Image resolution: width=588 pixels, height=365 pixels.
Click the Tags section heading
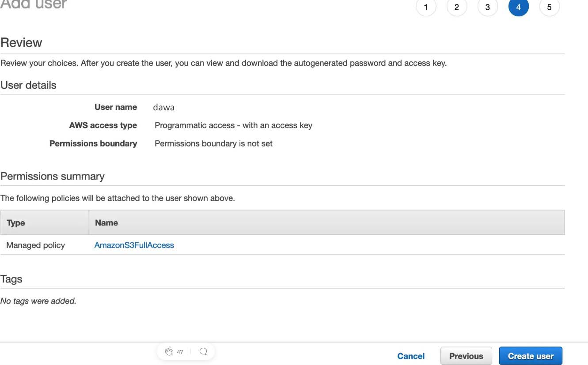11,279
